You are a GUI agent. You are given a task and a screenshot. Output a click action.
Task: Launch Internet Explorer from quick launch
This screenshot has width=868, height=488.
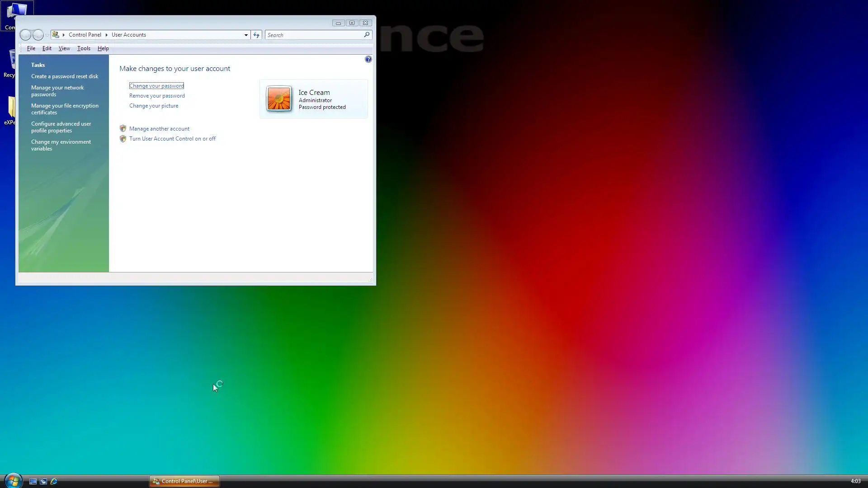tap(54, 481)
